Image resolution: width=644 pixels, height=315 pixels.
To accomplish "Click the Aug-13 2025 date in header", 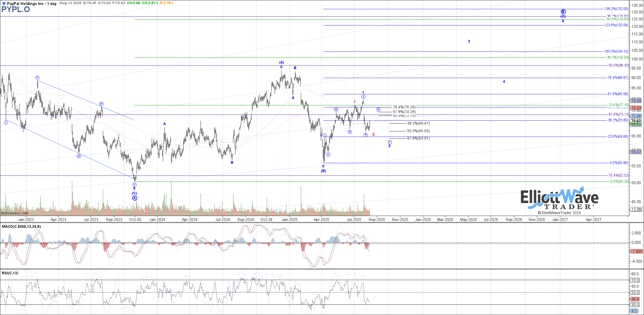I will [71, 3].
